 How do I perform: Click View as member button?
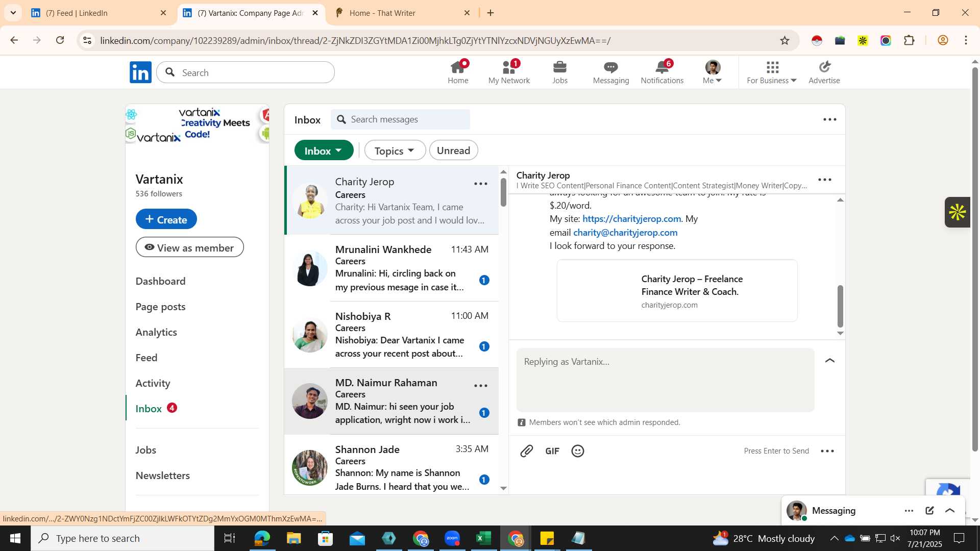(x=189, y=247)
